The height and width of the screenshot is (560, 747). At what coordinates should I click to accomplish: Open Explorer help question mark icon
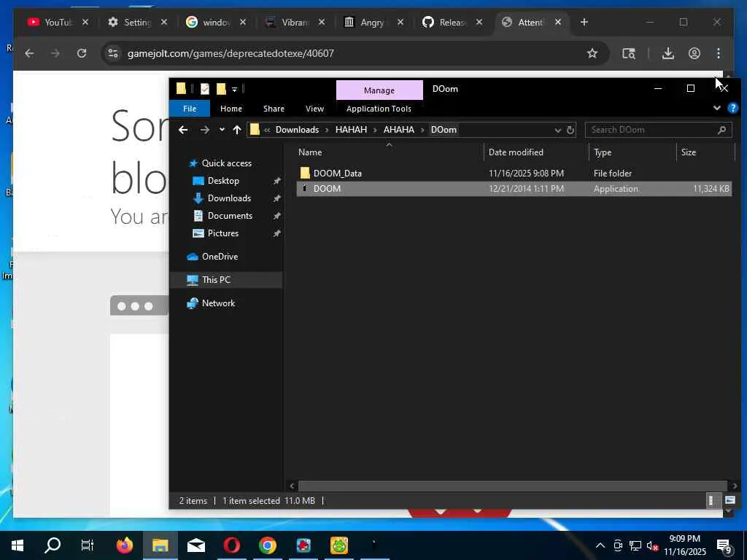[x=732, y=108]
